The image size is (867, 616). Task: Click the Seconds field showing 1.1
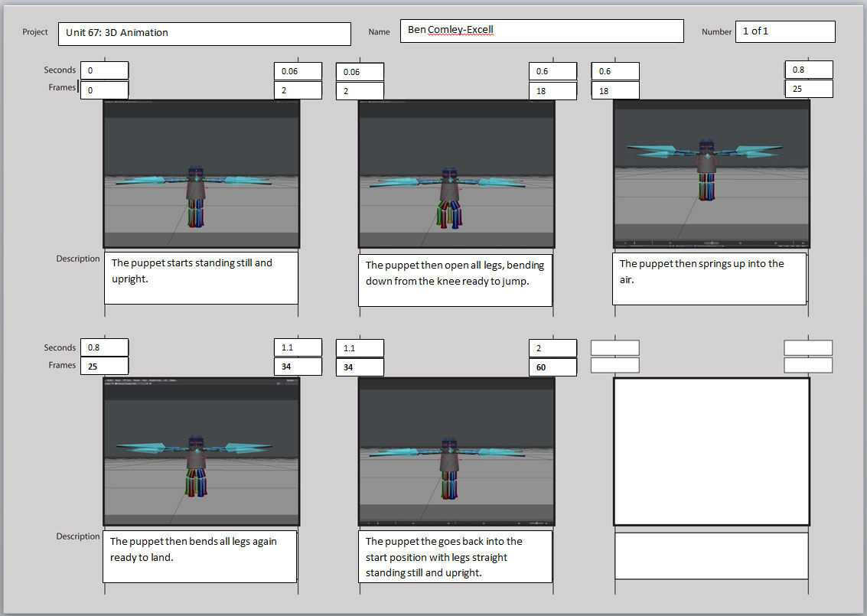298,347
